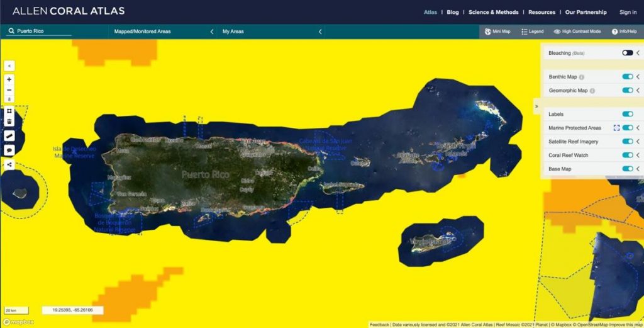The image size is (644, 328).
Task: Open the Blog page
Action: pos(452,12)
